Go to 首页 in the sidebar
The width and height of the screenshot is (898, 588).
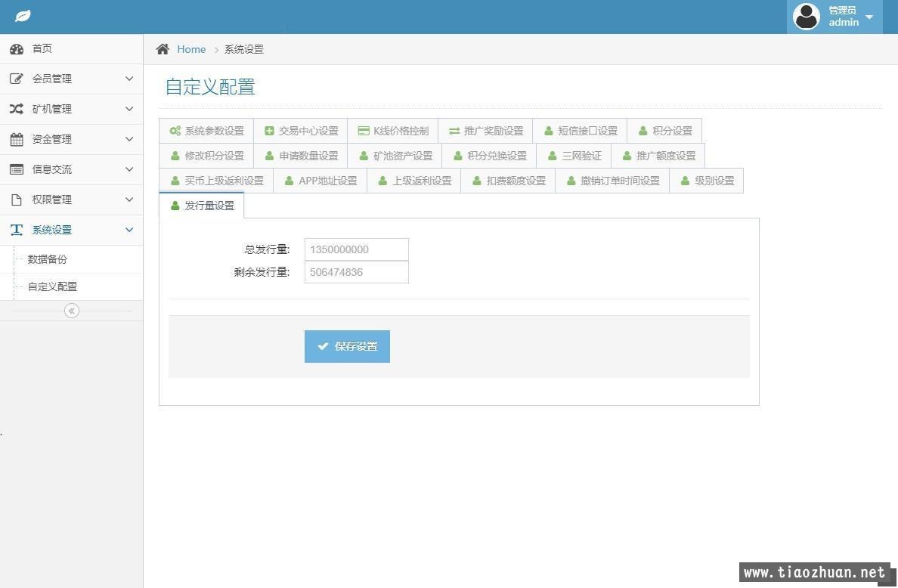click(x=71, y=48)
